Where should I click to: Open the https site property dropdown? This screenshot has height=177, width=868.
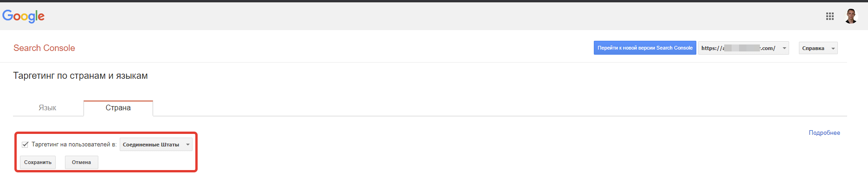744,48
